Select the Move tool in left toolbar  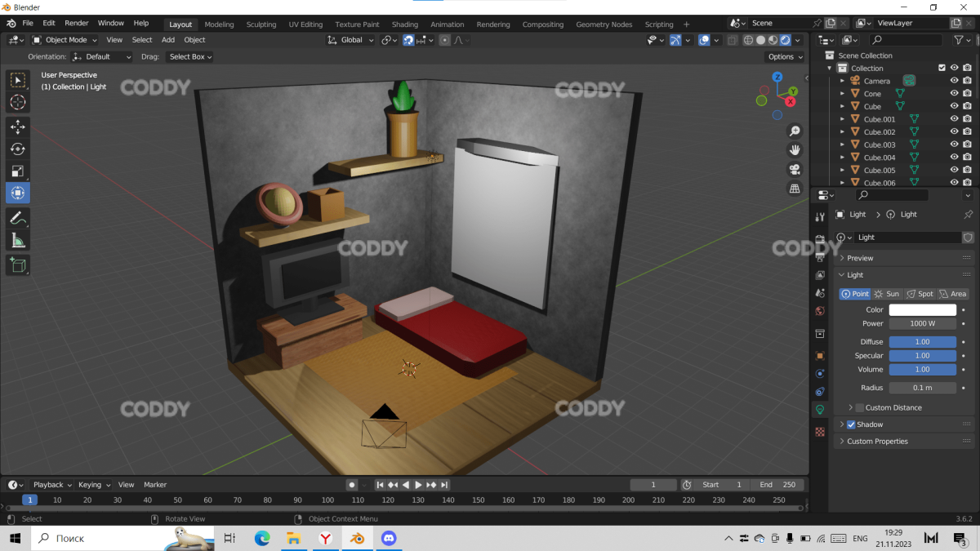coord(18,127)
